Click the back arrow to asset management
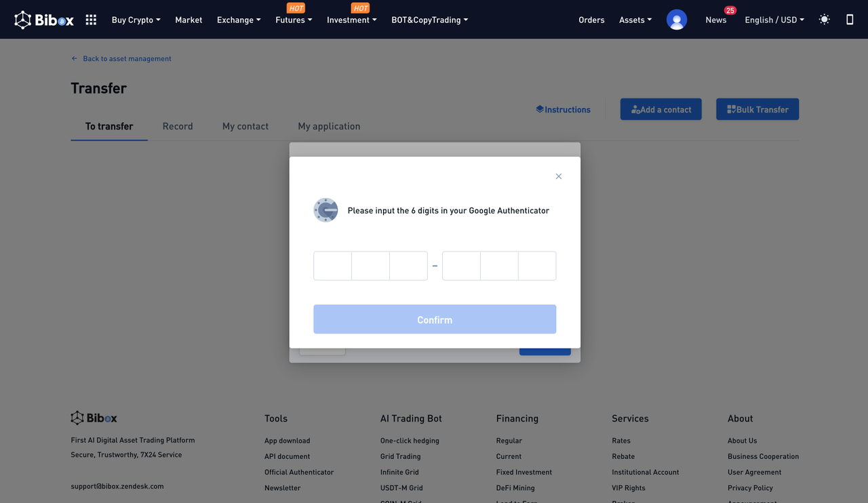 tap(75, 59)
